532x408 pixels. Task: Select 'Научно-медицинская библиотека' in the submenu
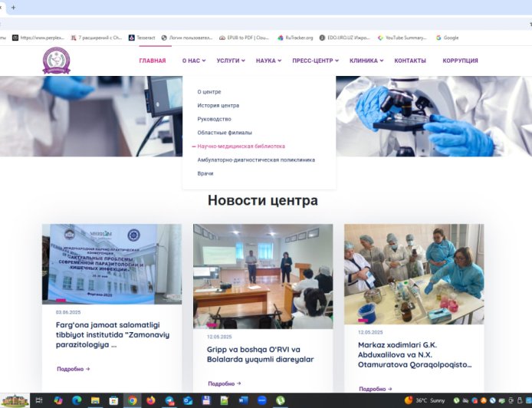[x=241, y=146]
